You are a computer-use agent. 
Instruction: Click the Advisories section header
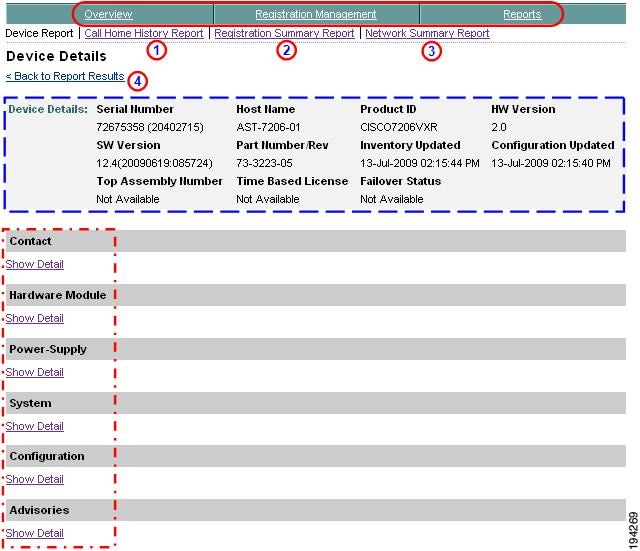(x=316, y=510)
